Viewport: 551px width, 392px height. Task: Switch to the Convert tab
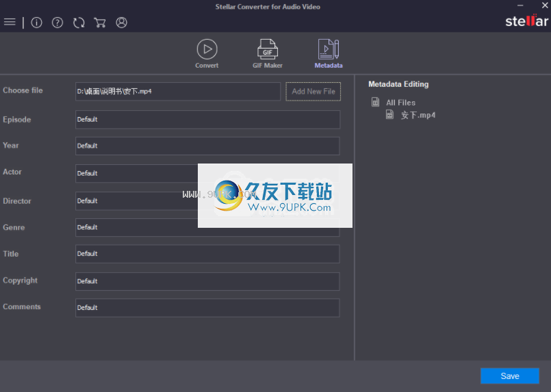click(207, 54)
